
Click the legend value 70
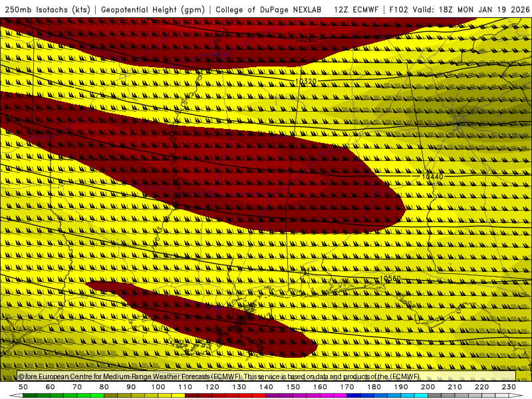(x=77, y=387)
